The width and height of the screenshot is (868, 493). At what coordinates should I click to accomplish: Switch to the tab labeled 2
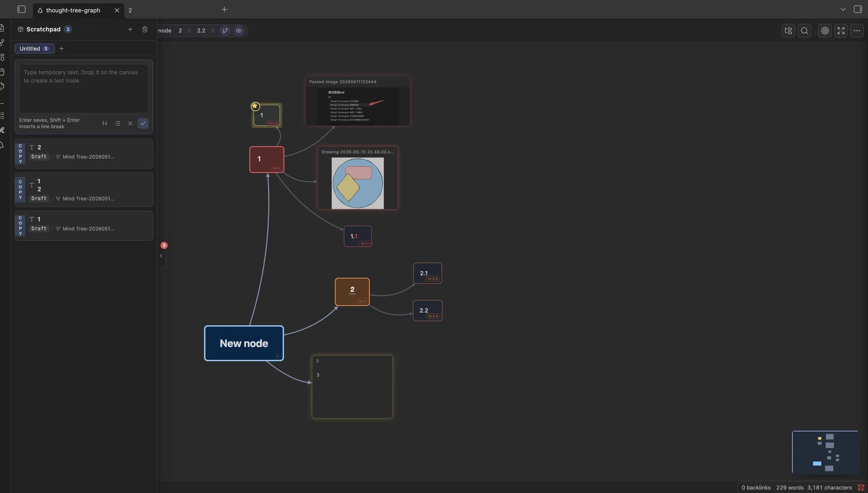tap(130, 10)
